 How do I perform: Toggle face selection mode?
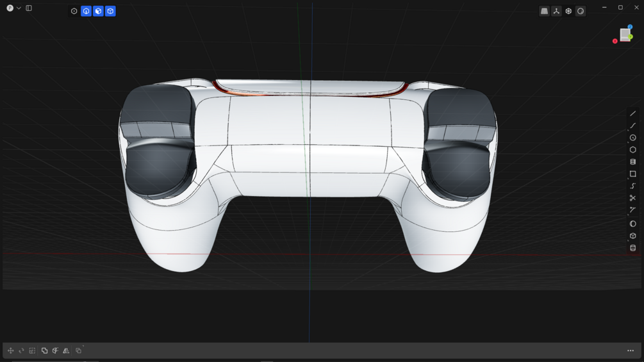tap(98, 11)
